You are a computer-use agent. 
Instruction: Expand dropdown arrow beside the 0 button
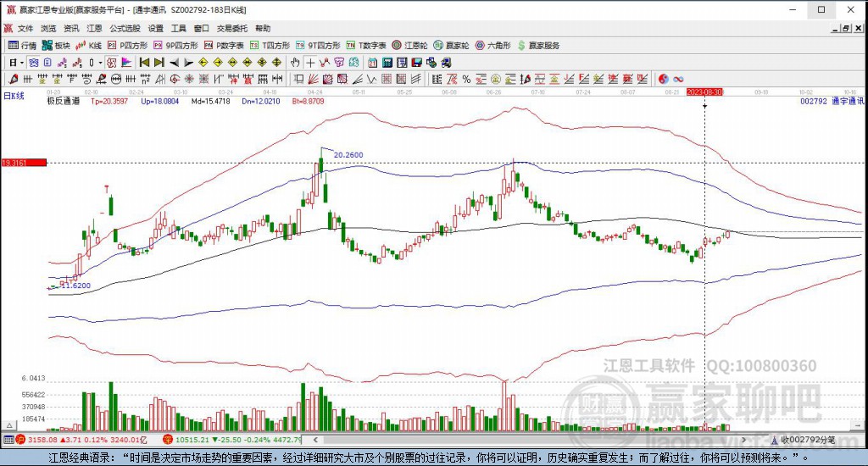coord(100,63)
